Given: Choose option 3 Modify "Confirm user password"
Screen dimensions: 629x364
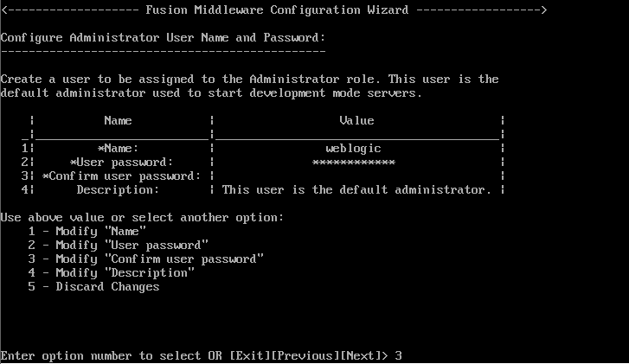Looking at the screenshot, I should (145, 259).
